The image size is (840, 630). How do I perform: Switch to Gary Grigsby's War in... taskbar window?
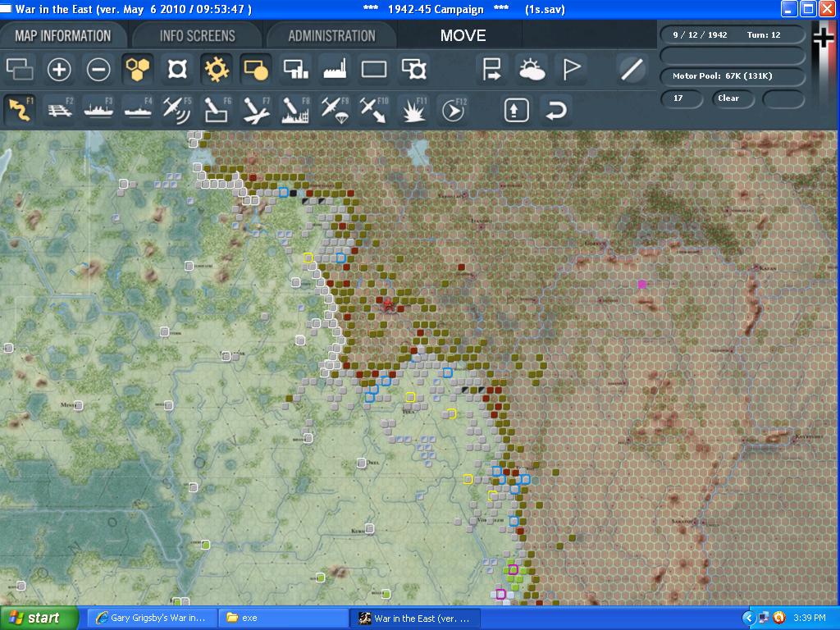pos(152,619)
